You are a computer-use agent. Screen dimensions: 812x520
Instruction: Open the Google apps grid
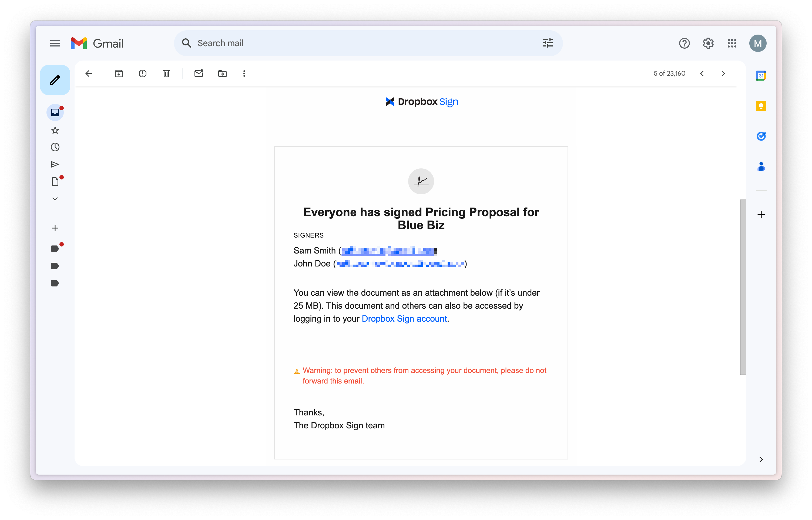click(x=732, y=43)
